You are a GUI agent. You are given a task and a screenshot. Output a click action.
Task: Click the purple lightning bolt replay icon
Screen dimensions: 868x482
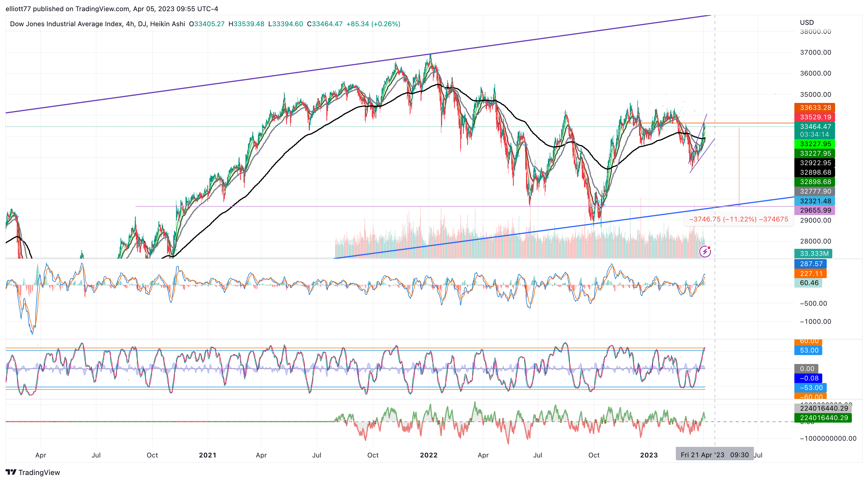coord(705,251)
